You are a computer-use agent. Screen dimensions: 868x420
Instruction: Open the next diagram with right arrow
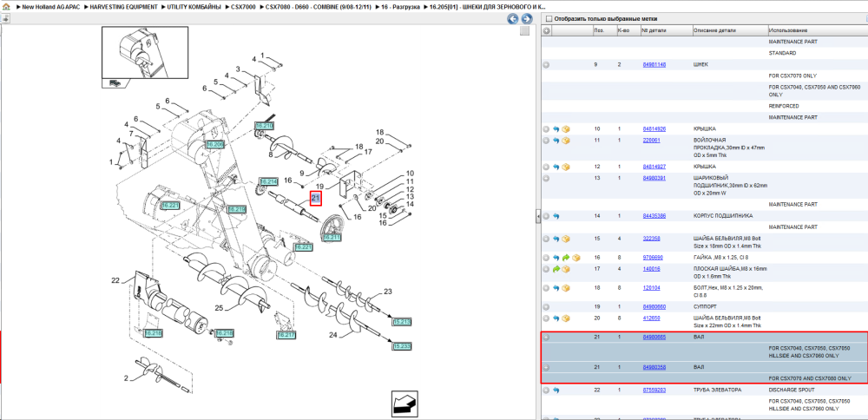point(527,19)
